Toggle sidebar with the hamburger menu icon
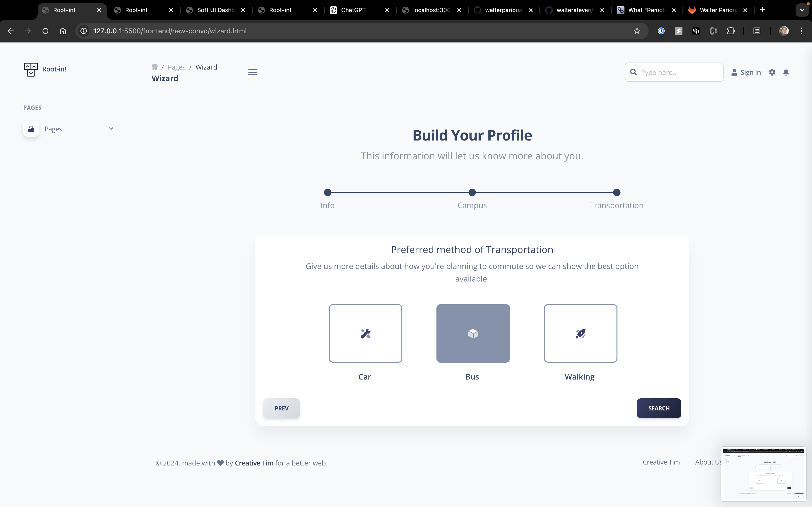This screenshot has width=812, height=507. tap(252, 72)
